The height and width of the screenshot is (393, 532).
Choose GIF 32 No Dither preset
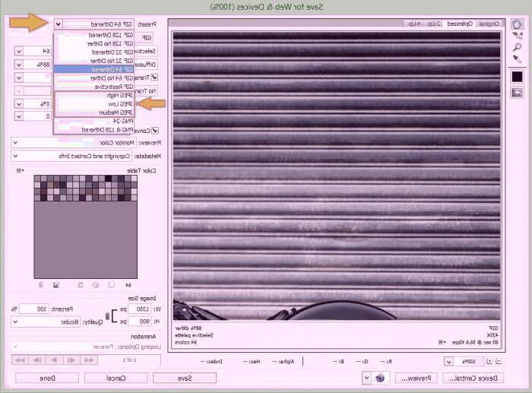(93, 61)
